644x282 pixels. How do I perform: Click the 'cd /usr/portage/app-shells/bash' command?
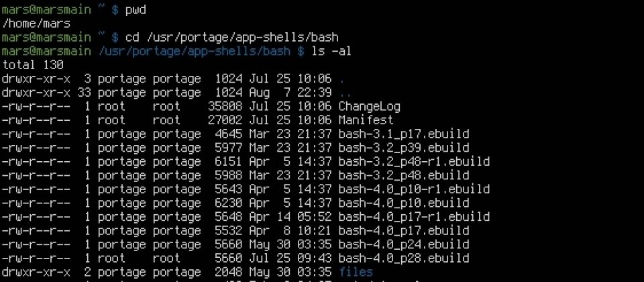231,38
